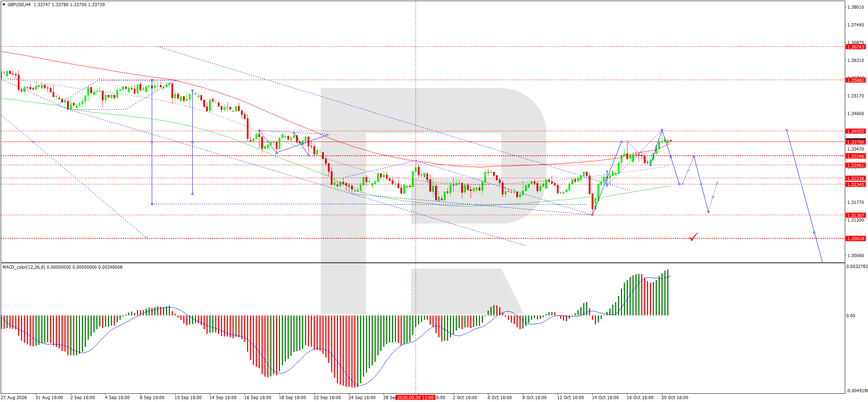Click the GBPUSD,H4 chart title dropdown arrow
The height and width of the screenshot is (402, 868).
[4, 5]
